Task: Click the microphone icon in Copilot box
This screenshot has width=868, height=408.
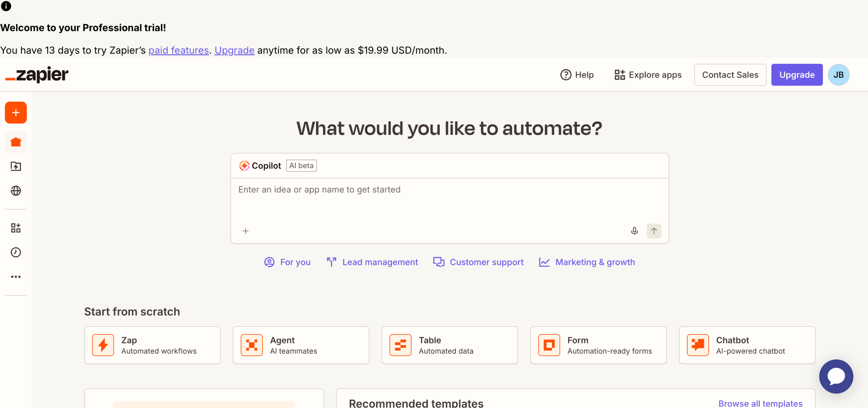Action: [634, 231]
